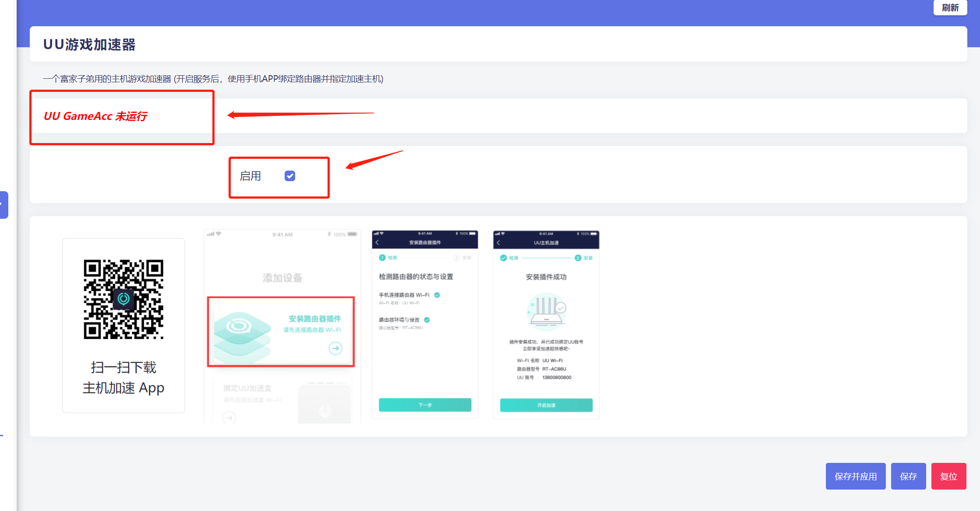
Task: Click the teal 下一步 button in phone mockup
Action: point(425,405)
